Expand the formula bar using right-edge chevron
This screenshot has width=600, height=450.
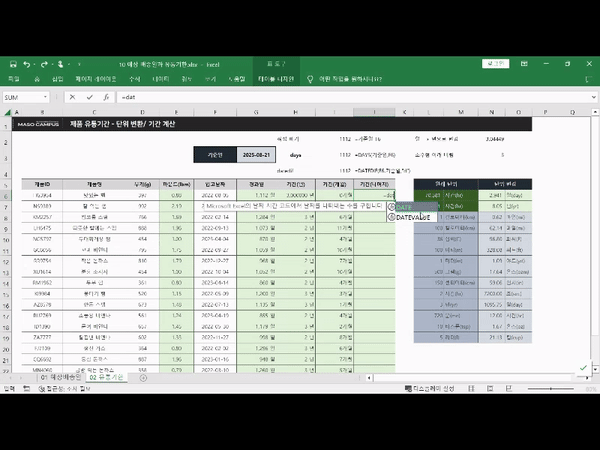point(591,98)
